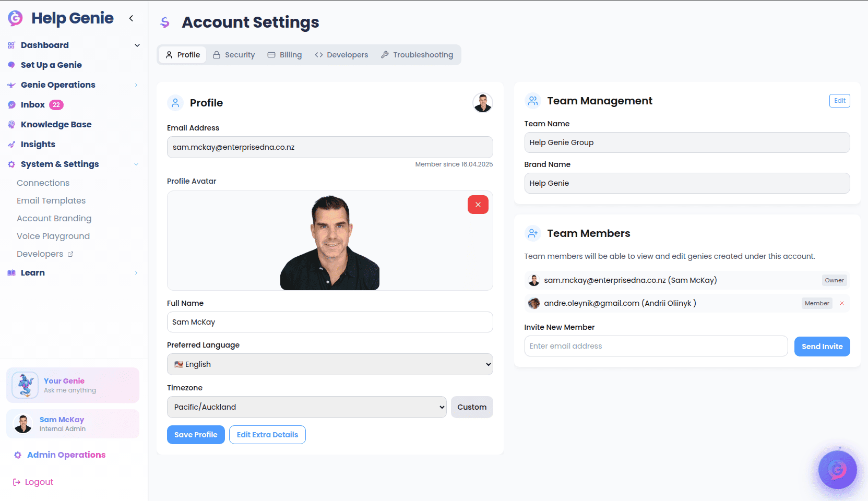Click the invite email address field
Screen dimensions: 868x501
click(x=656, y=346)
